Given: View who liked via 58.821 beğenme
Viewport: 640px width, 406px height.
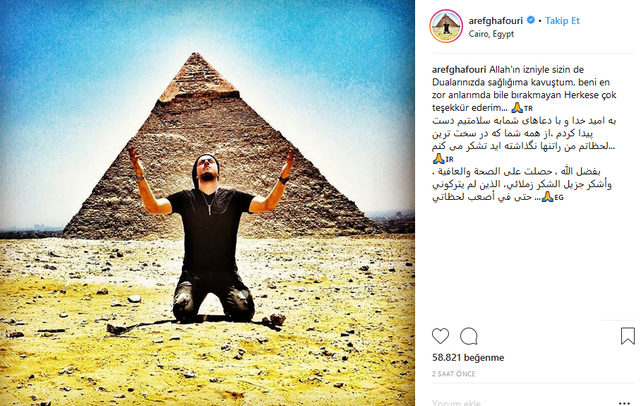Looking at the screenshot, I should (x=468, y=357).
